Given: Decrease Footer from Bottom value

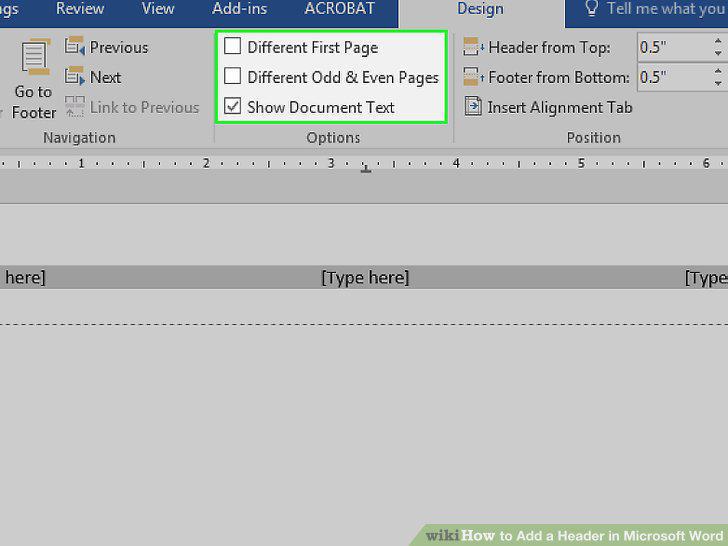Looking at the screenshot, I should coord(718,83).
